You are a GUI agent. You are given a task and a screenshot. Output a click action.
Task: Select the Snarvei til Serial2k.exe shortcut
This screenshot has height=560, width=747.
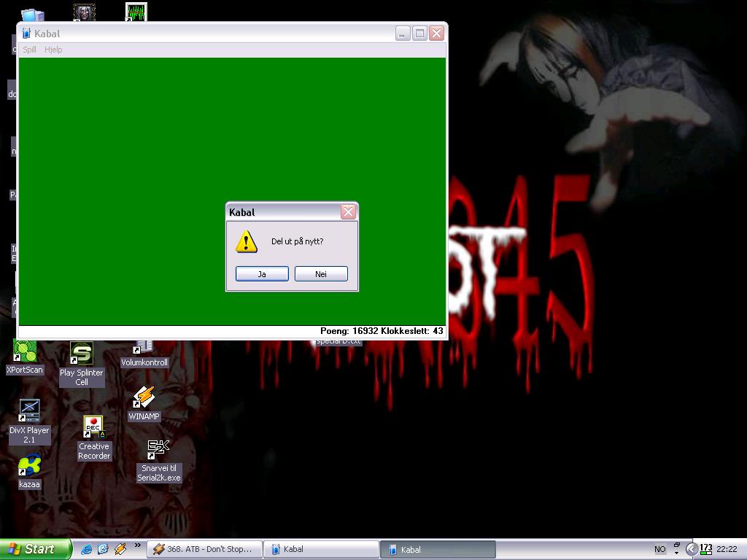pyautogui.click(x=158, y=461)
